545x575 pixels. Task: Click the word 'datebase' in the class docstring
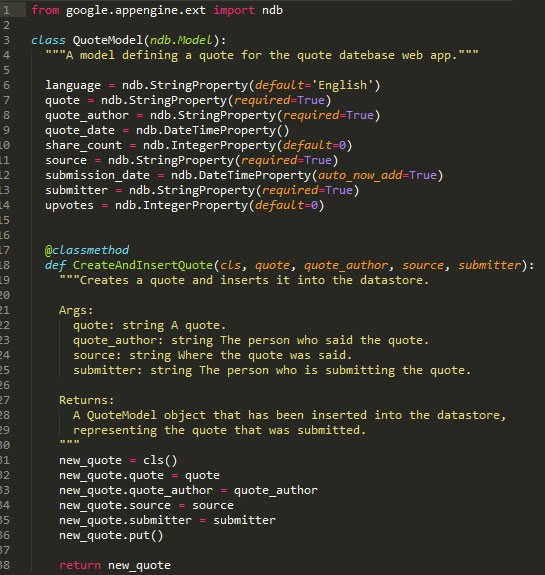[x=367, y=55]
